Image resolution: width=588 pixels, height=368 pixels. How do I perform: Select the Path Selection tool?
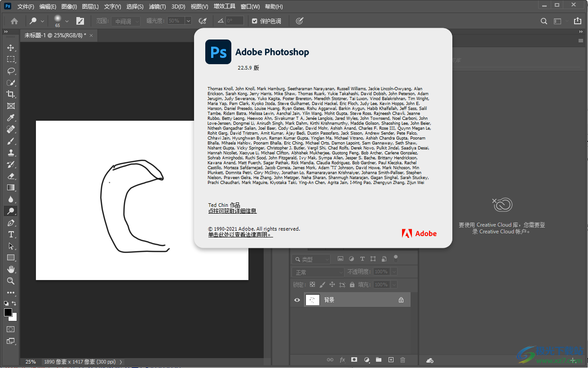(11, 246)
